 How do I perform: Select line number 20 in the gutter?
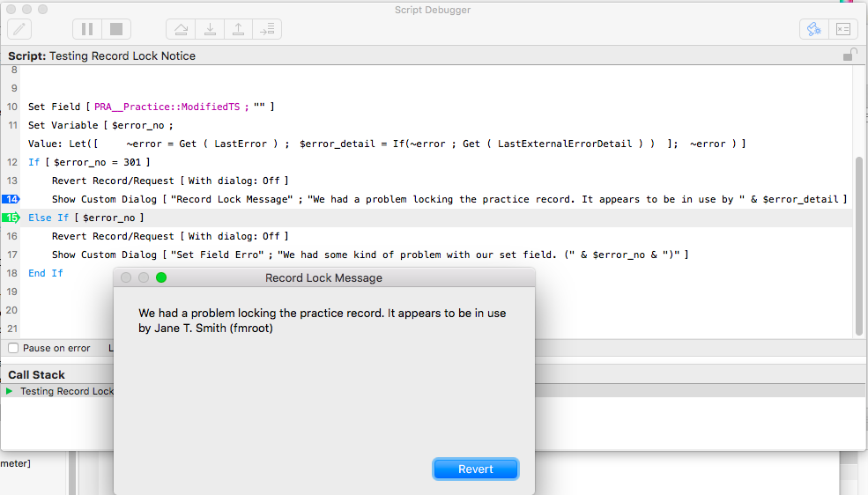11,310
